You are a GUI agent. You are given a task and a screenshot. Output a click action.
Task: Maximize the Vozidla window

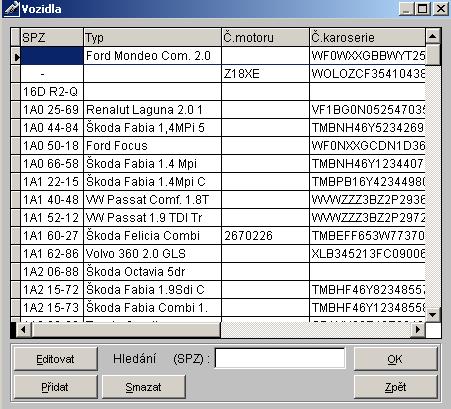pos(422,8)
